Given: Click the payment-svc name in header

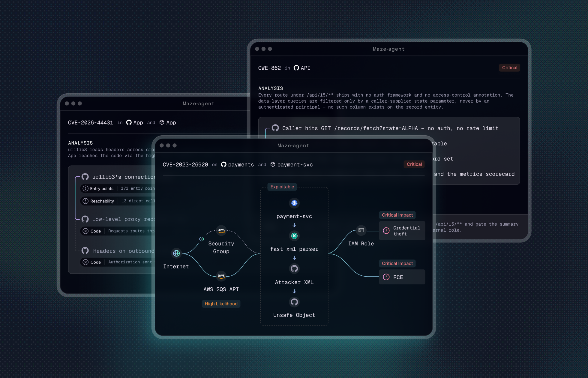Looking at the screenshot, I should point(295,164).
